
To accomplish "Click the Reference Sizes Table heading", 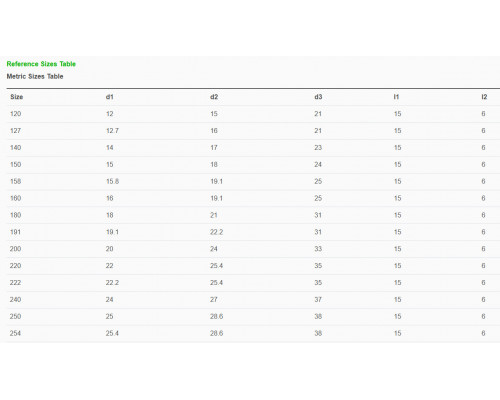I will (41, 64).
